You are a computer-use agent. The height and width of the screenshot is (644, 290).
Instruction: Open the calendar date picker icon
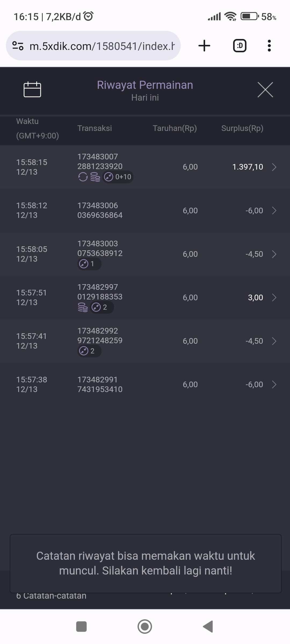coord(32,89)
